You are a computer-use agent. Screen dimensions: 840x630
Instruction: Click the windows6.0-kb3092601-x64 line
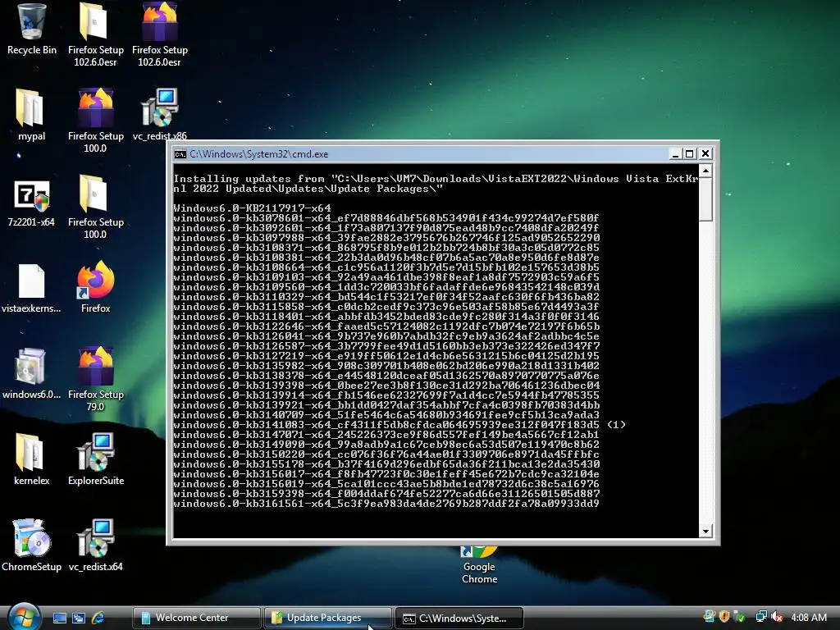pyautogui.click(x=386, y=228)
